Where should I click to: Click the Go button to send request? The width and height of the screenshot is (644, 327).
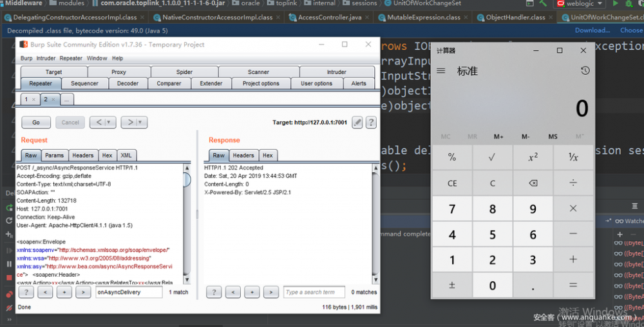[x=36, y=122]
